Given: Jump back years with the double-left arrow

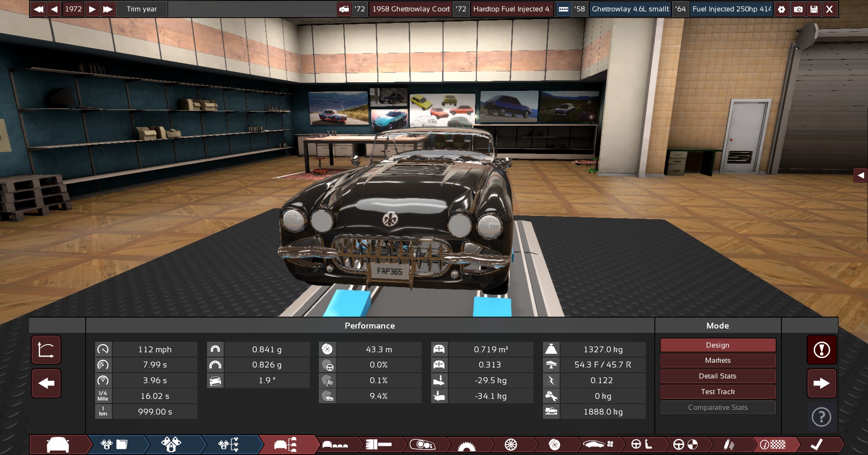Looking at the screenshot, I should 39,9.
